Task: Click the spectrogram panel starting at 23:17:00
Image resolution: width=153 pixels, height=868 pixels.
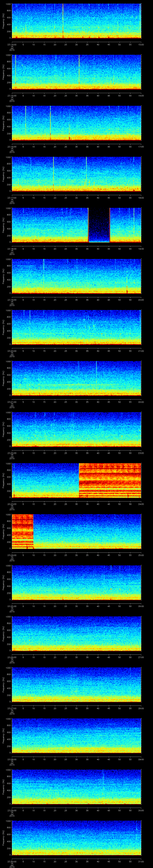Action: 77,174
